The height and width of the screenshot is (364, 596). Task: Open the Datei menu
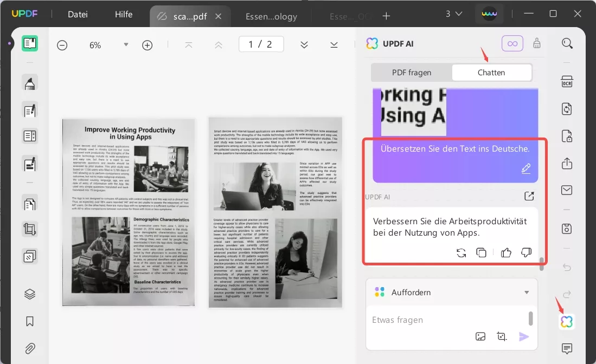click(x=78, y=14)
